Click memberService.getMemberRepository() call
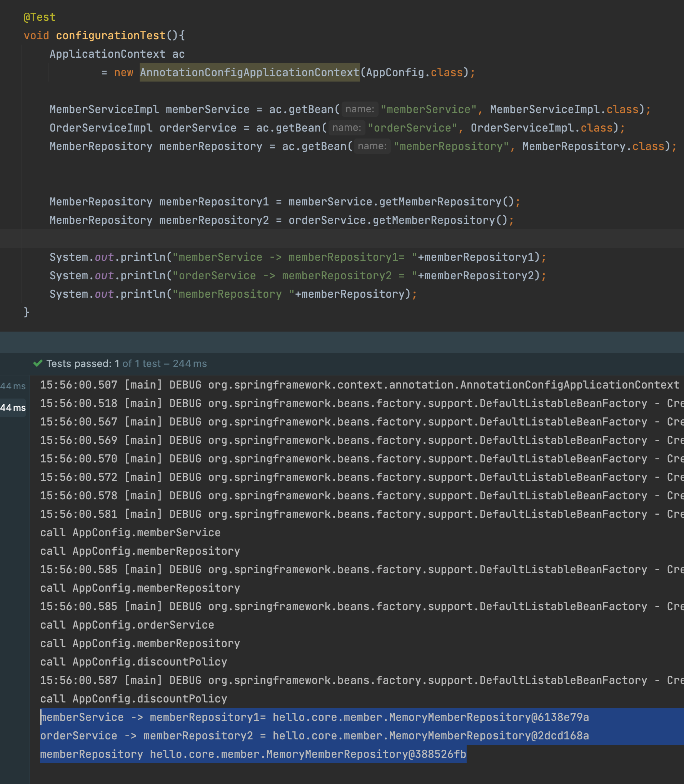 click(x=401, y=202)
